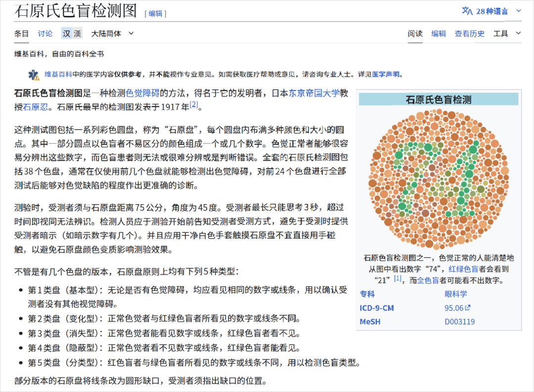534x392 pixels.
Task: Open the 医学声明 link
Action: point(386,74)
